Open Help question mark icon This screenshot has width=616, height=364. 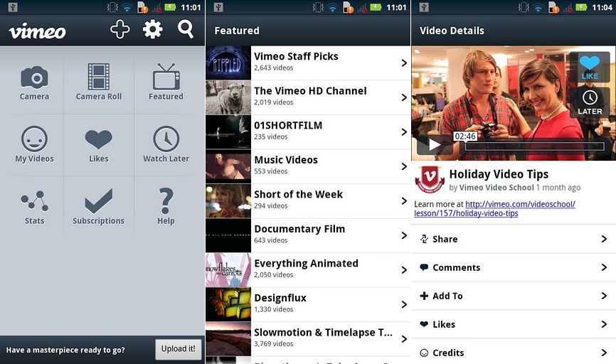[x=166, y=200]
